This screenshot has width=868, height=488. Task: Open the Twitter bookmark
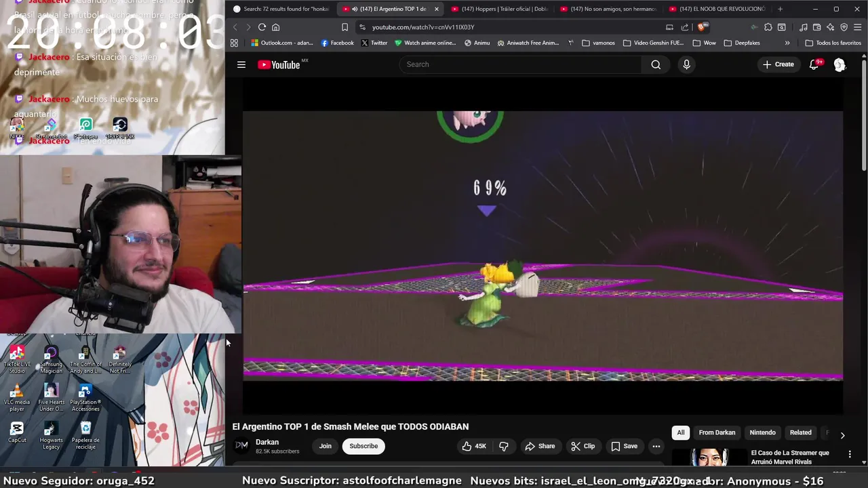click(x=374, y=43)
